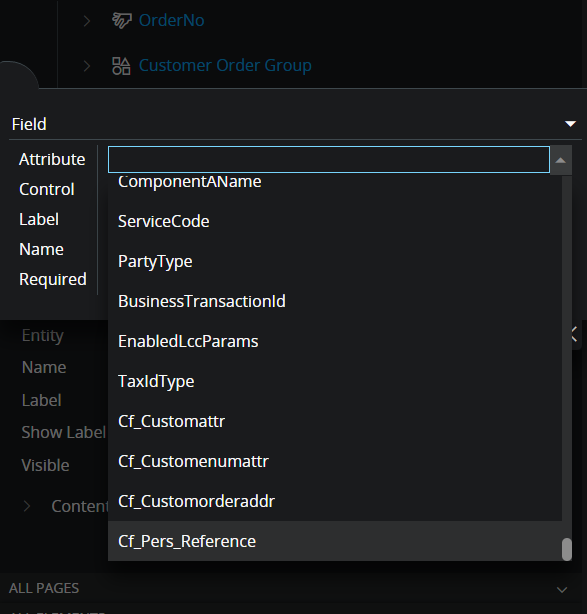587x614 pixels.
Task: Focus the Attribute search input box
Action: 329,159
